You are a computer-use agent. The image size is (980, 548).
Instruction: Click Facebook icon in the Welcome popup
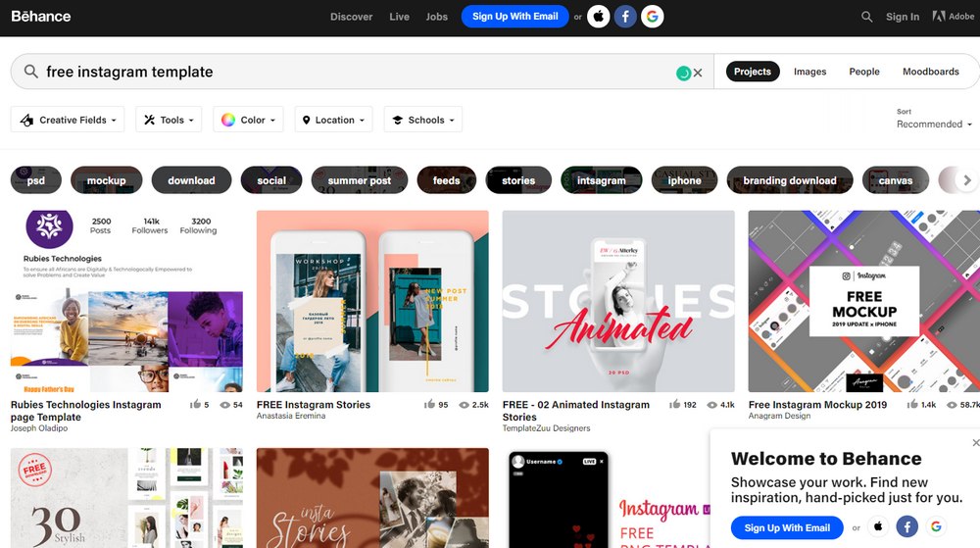[906, 526]
